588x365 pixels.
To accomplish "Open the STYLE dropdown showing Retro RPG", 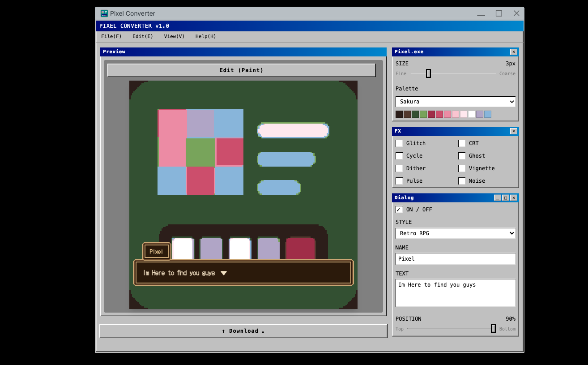I will point(456,233).
